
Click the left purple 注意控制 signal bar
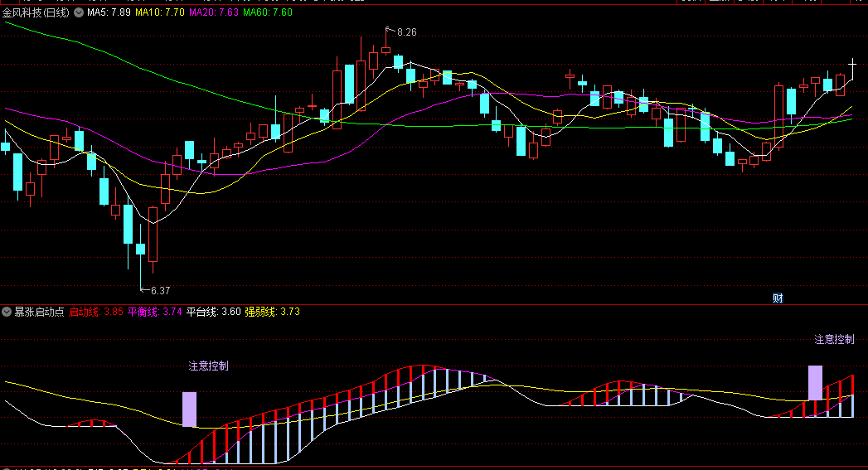click(189, 409)
